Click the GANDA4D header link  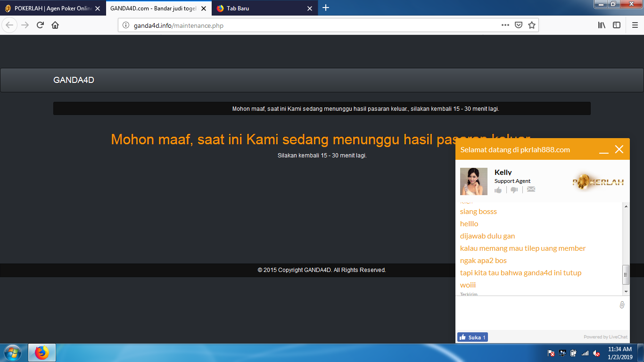(74, 80)
